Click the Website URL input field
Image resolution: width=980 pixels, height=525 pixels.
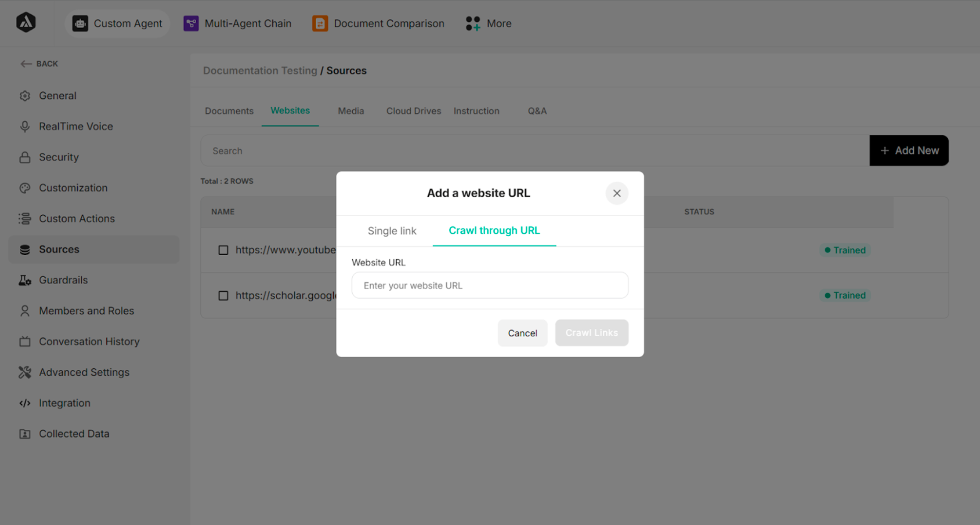tap(490, 286)
